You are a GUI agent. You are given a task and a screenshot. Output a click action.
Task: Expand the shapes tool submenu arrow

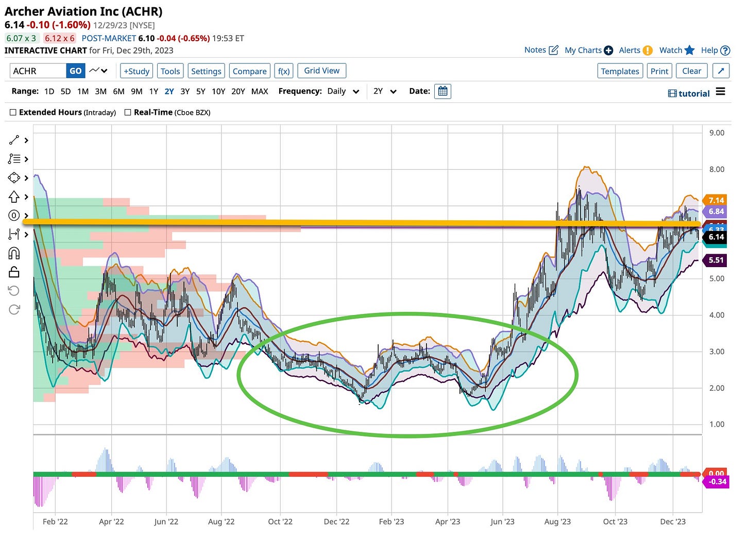(x=26, y=178)
